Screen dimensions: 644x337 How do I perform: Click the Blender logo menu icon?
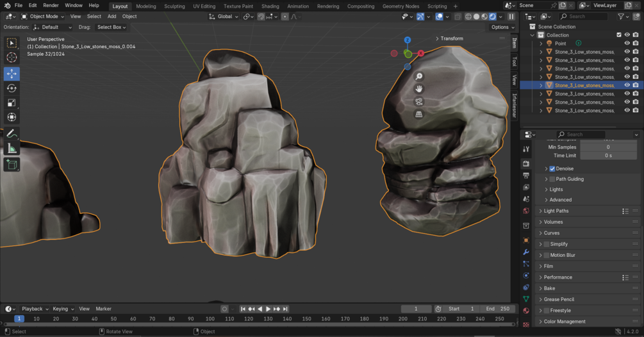click(x=7, y=6)
